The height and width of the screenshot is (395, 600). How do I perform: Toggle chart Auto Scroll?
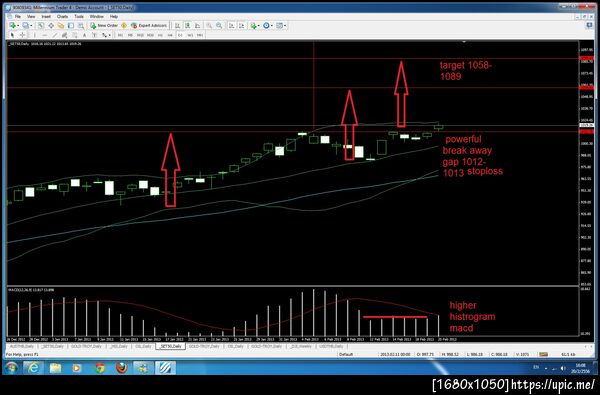point(232,25)
